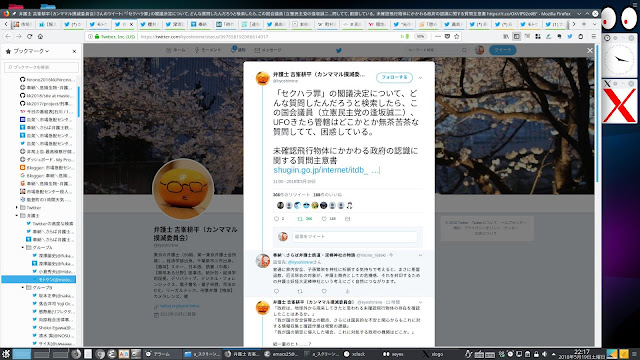Open the start menu at the taskbar's left end
This screenshot has width=640, height=360.
click(x=5, y=354)
